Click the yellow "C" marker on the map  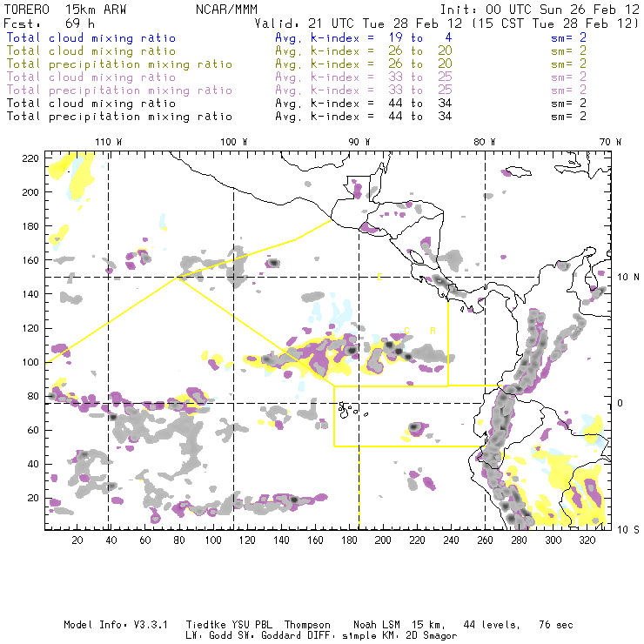(406, 331)
